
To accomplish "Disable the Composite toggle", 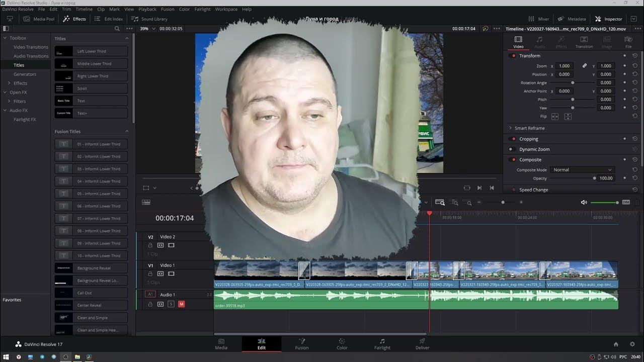I will point(513,159).
